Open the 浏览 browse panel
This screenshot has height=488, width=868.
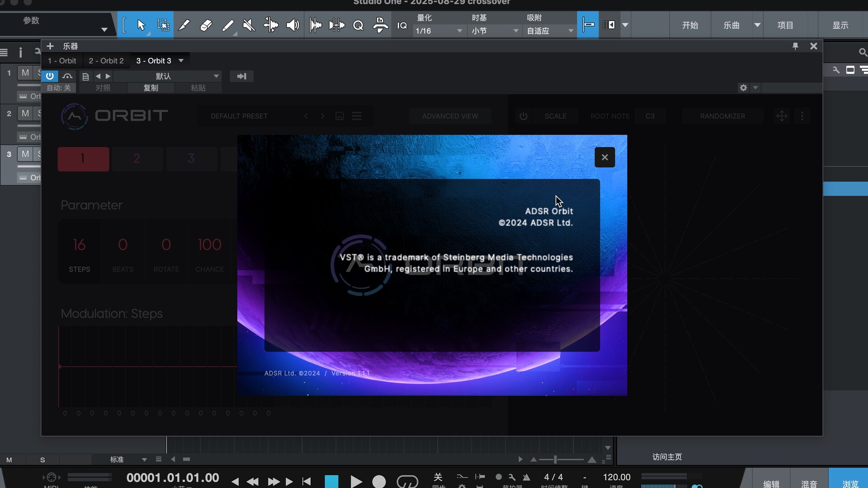(x=850, y=483)
